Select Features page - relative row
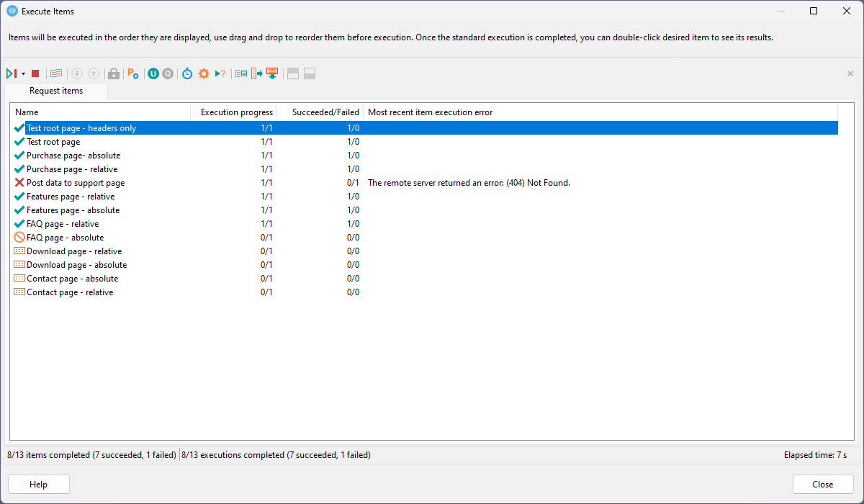Viewport: 864px width, 504px height. 425,197
